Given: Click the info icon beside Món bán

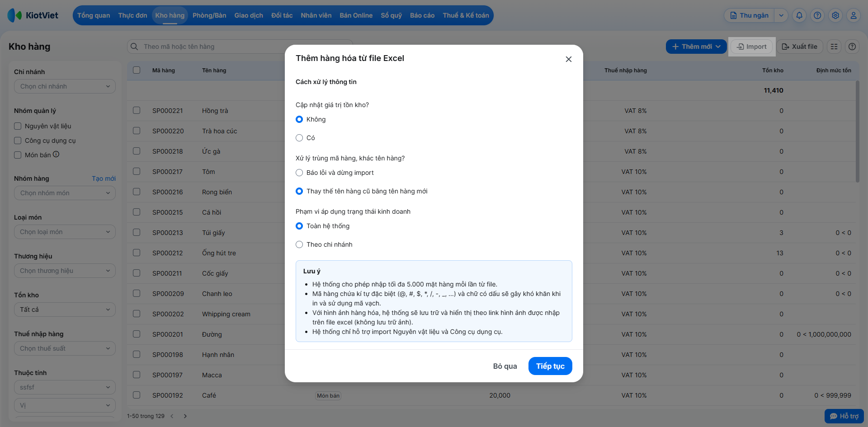Looking at the screenshot, I should tap(56, 154).
